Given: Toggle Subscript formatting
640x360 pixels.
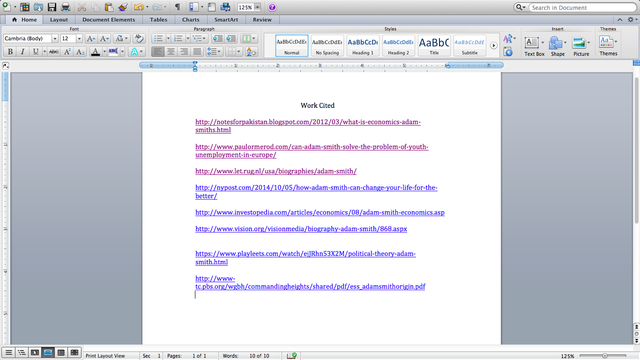Looking at the screenshot, I should (x=80, y=51).
